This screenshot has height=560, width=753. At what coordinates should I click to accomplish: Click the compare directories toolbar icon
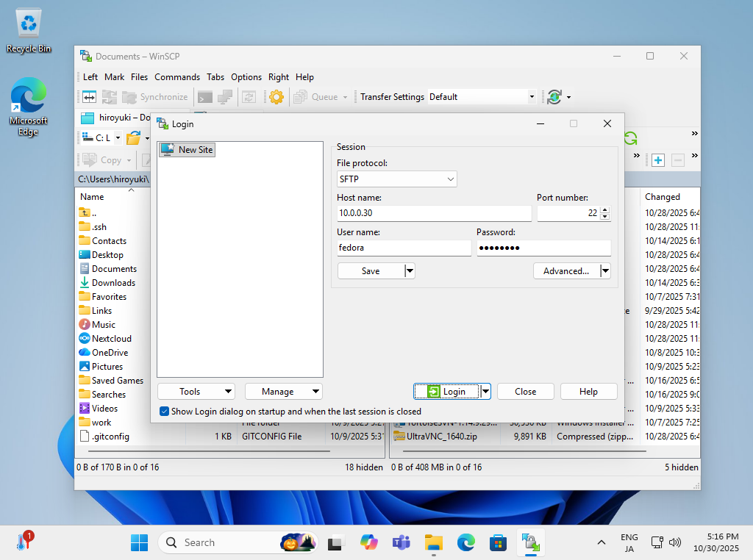pos(89,97)
